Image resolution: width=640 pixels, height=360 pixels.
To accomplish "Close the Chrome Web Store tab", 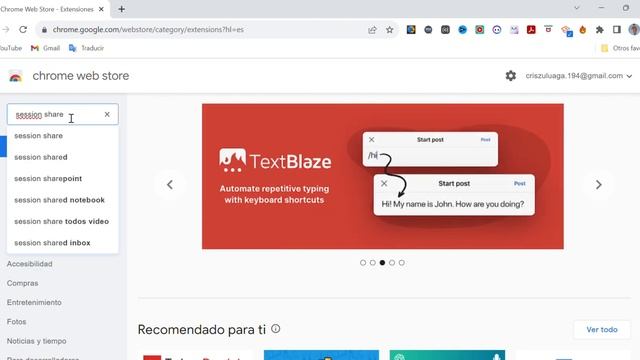I will (x=101, y=9).
